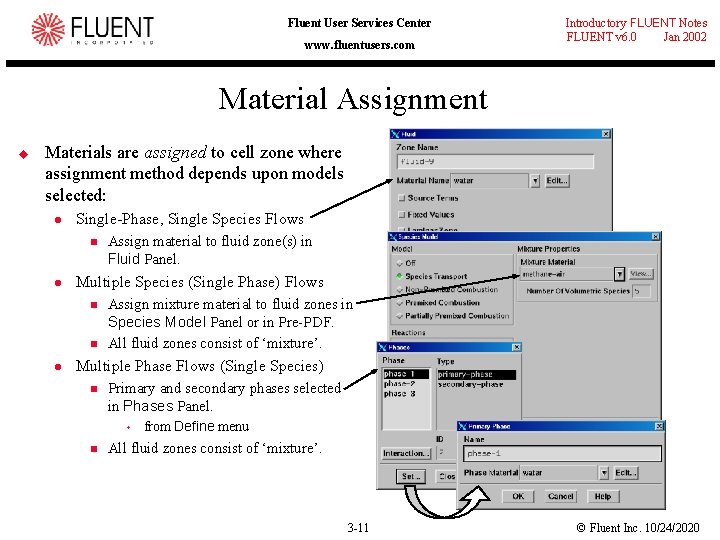The height and width of the screenshot is (540, 720).
Task: Select the Premixed Combustion radio button
Action: 399,303
